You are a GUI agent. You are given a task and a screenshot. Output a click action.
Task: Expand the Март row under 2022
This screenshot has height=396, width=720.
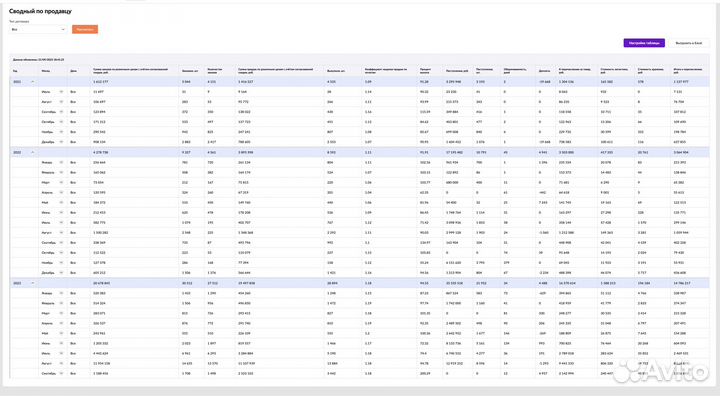pyautogui.click(x=61, y=182)
